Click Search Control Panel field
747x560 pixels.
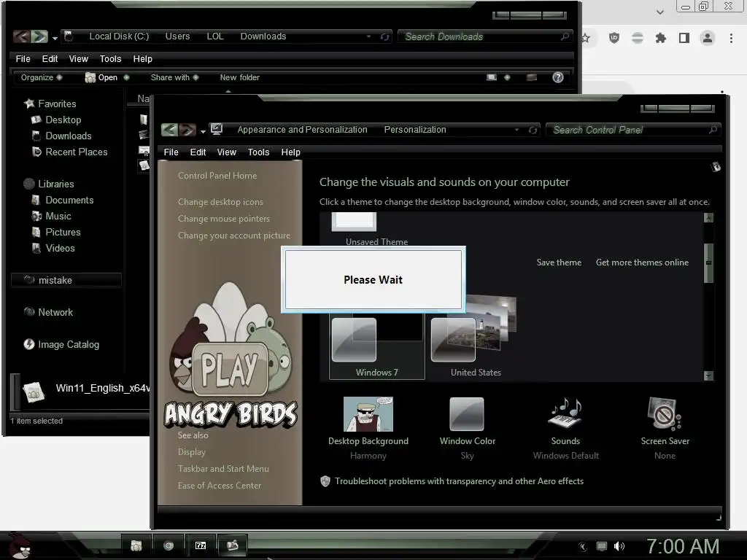[x=632, y=130]
